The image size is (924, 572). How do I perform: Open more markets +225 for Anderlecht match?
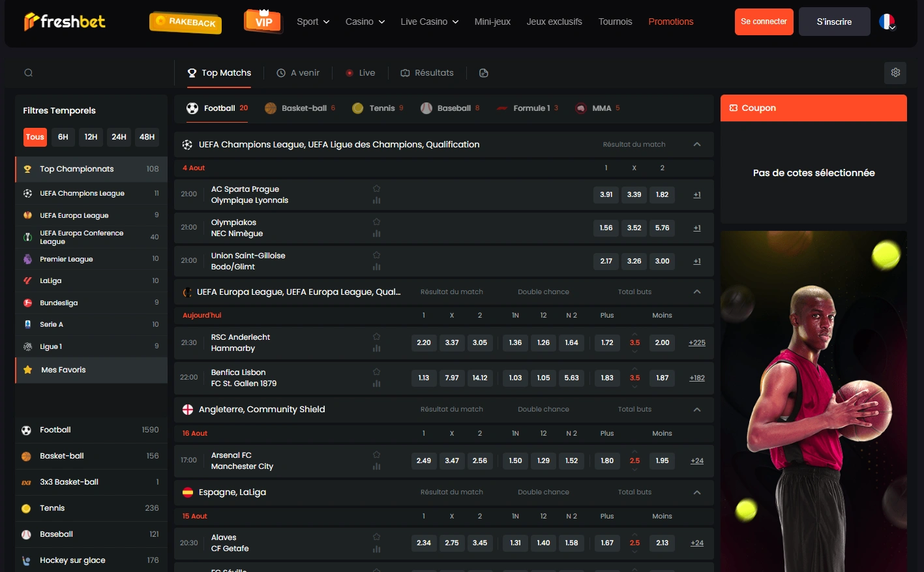[697, 343]
